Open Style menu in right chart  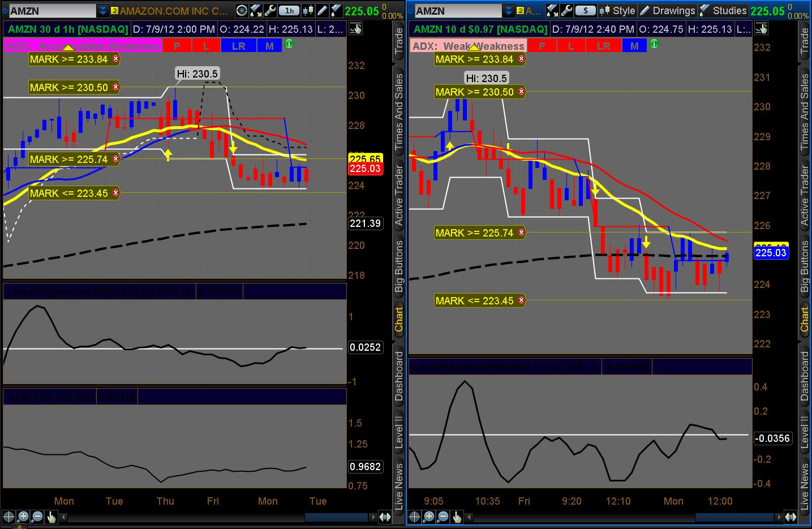coord(617,10)
